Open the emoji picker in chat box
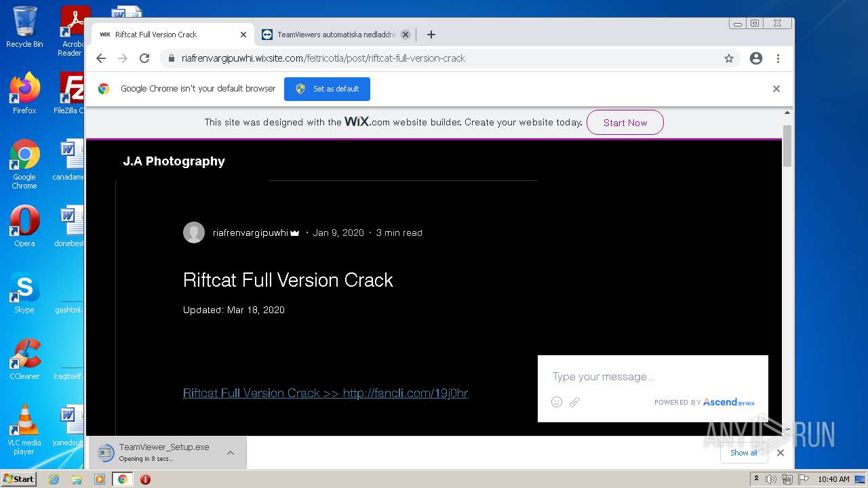Image resolution: width=868 pixels, height=488 pixels. pos(557,402)
